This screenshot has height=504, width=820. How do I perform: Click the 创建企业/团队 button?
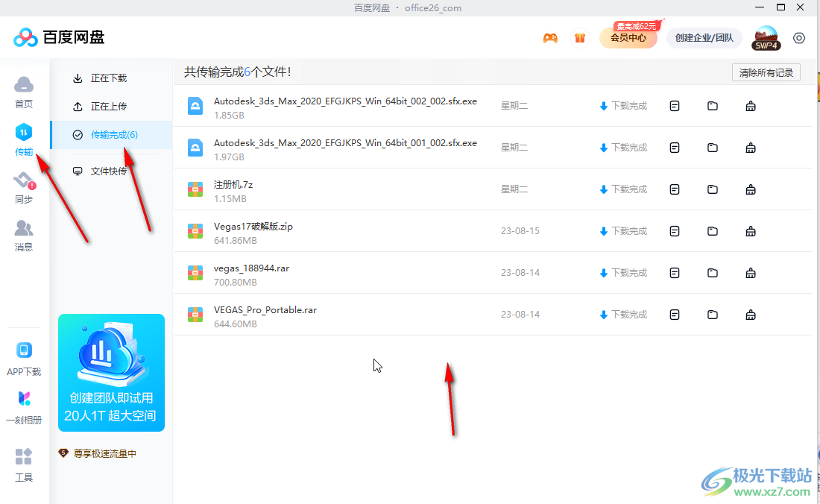click(x=704, y=37)
